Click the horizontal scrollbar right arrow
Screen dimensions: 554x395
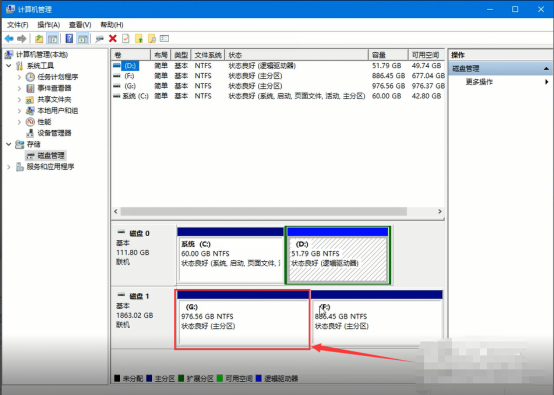pyautogui.click(x=440, y=211)
